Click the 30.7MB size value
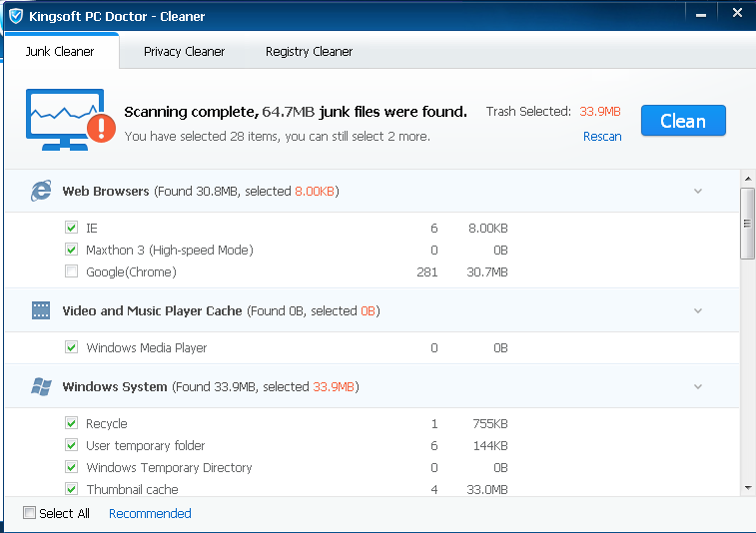756x533 pixels. coord(487,272)
